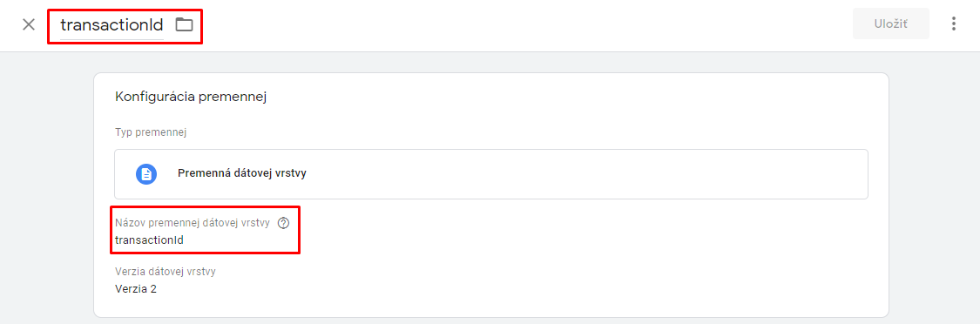Click the Uložiť save button
The image size is (980, 324).
(x=890, y=24)
